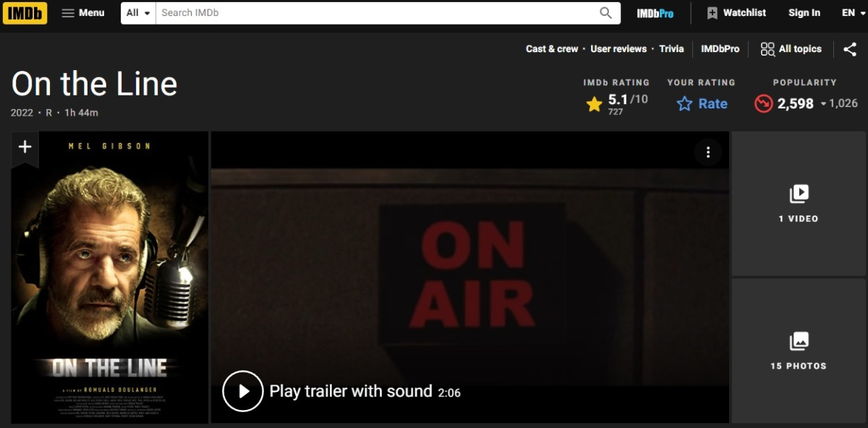Expand the All search category dropdown

138,13
